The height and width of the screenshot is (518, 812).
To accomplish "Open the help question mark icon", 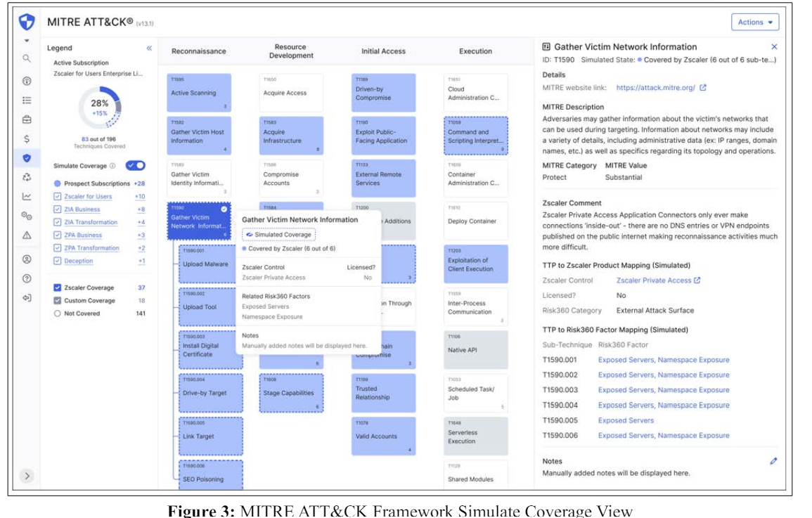I will coord(27,278).
